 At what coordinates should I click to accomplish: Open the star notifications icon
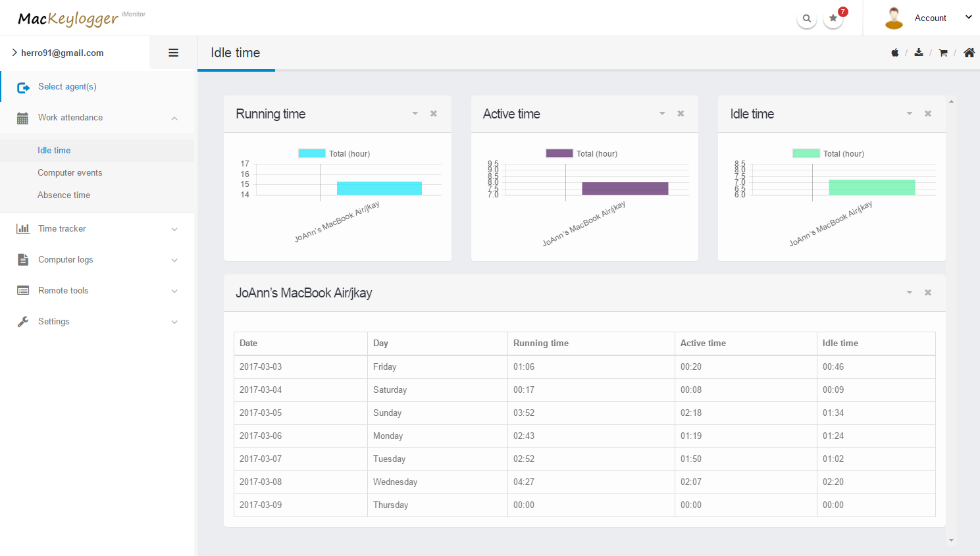click(x=833, y=18)
